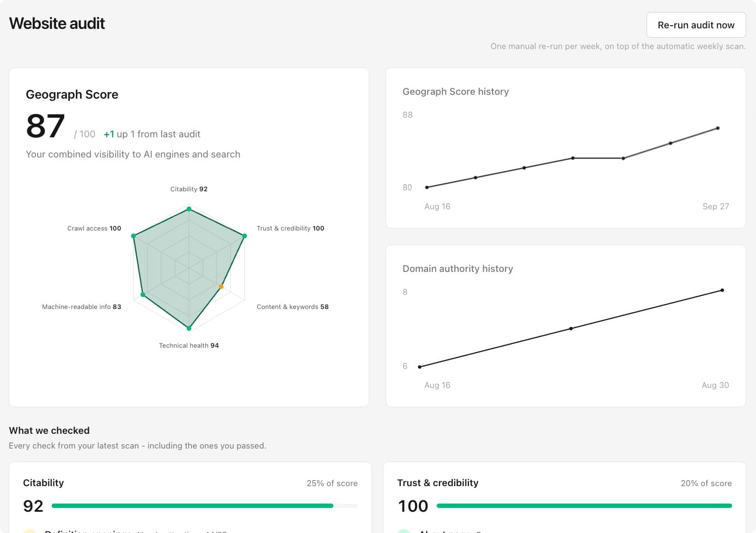
Task: Select the Aug 30 data point in Domain authority history
Action: [x=722, y=290]
